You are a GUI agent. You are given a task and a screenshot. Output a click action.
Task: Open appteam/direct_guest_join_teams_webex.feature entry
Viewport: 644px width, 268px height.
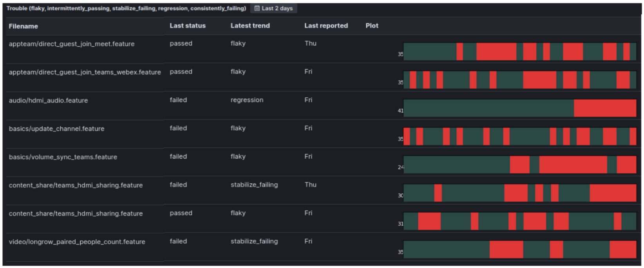85,72
